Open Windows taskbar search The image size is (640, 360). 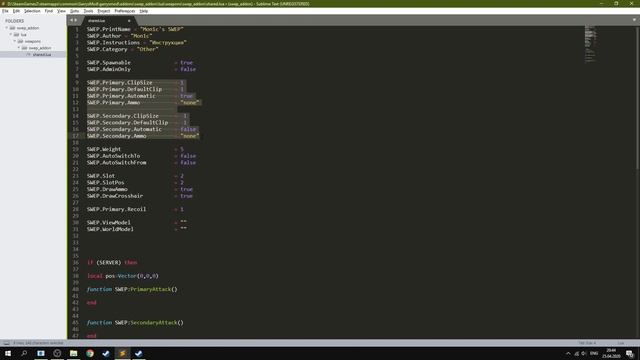tap(24, 353)
